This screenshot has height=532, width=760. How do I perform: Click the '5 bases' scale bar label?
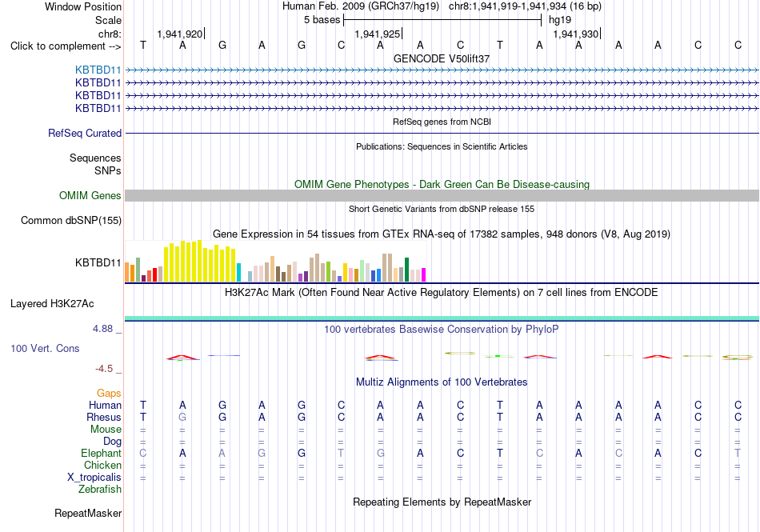322,20
